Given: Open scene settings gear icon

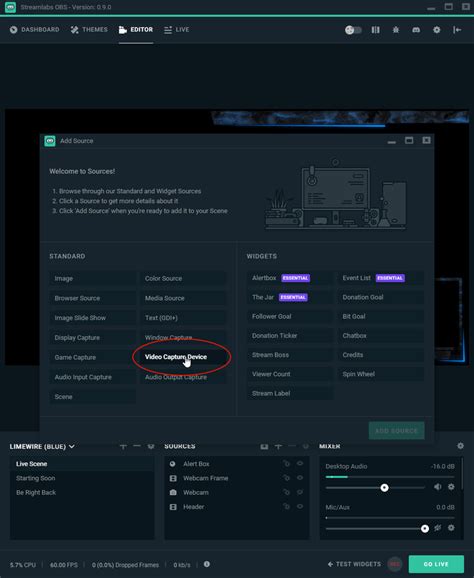Looking at the screenshot, I should point(150,446).
